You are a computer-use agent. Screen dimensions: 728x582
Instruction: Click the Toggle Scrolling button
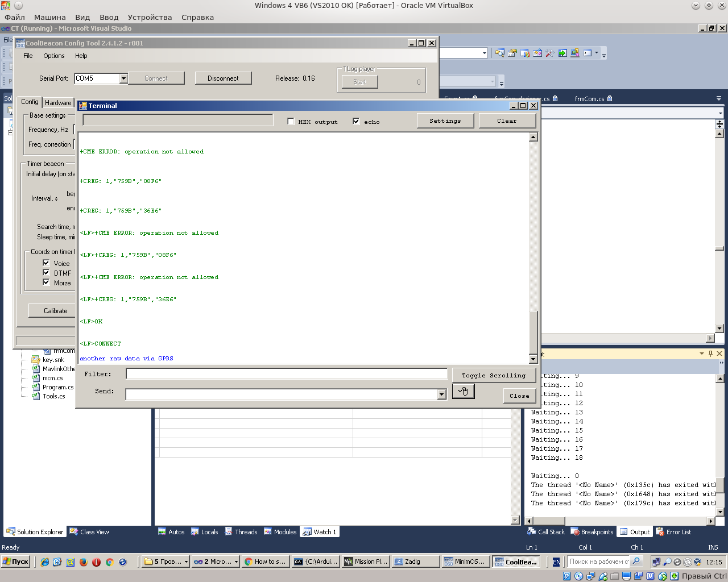pyautogui.click(x=493, y=375)
